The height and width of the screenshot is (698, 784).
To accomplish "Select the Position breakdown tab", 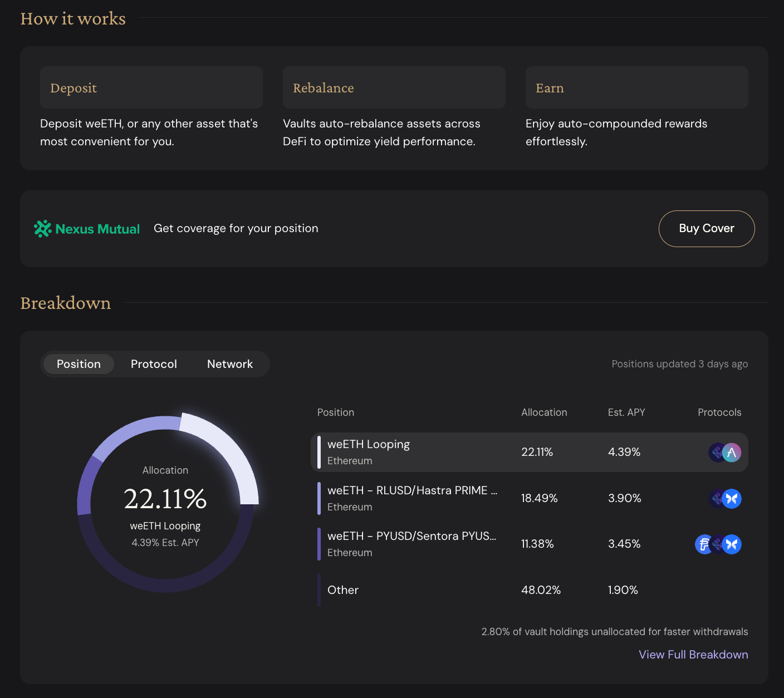I will pyautogui.click(x=79, y=364).
